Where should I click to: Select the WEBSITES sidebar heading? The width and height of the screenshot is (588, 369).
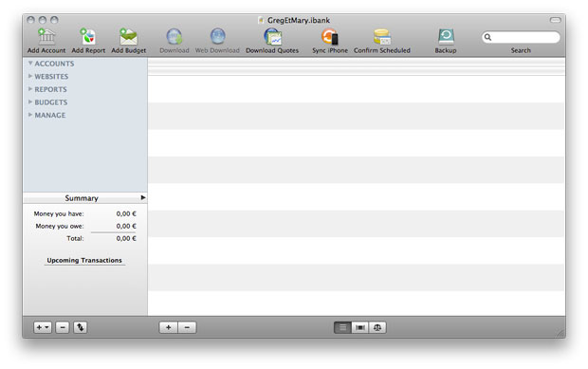(x=51, y=77)
